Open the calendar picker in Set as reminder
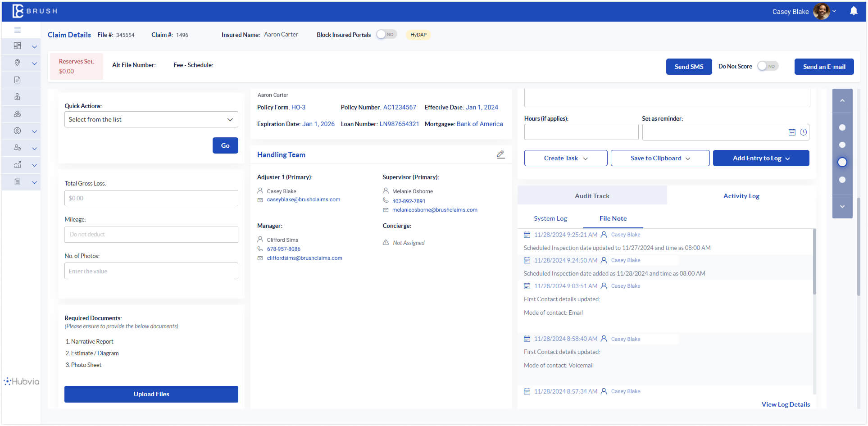This screenshot has width=868, height=426. coord(791,132)
